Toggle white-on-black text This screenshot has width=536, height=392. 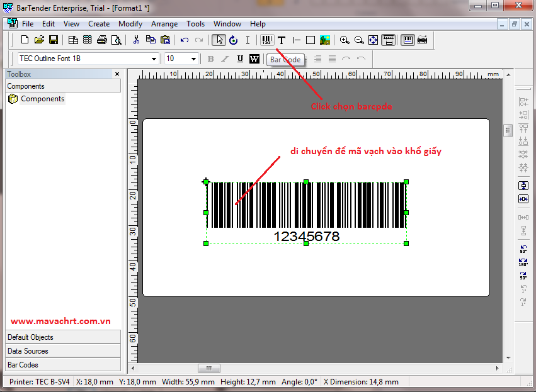254,59
